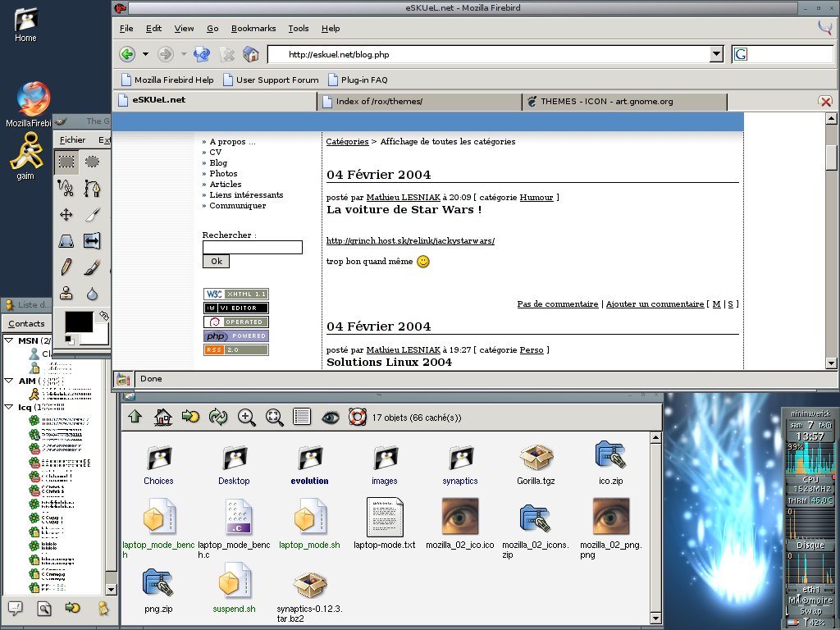Collapse the Icq group in buddy list
The height and width of the screenshot is (630, 840).
point(9,407)
